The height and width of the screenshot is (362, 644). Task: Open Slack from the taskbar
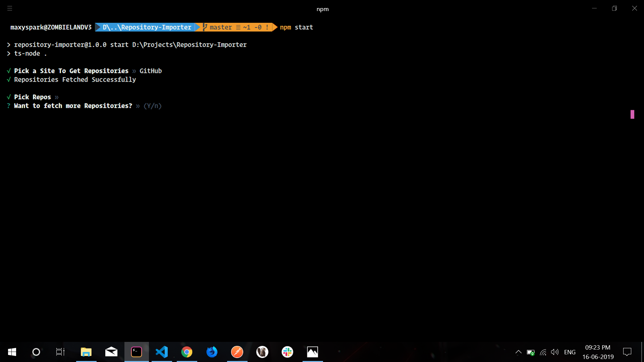pos(287,352)
